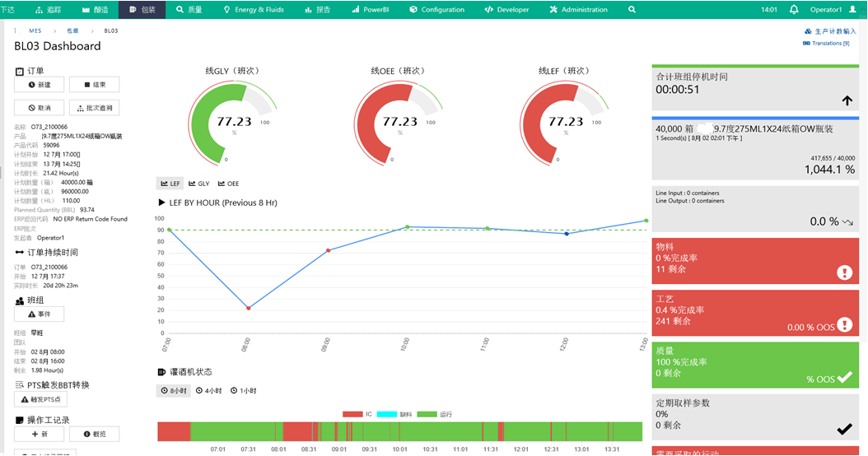Click the search magnifier in top navigation
The image size is (868, 456).
coord(632,10)
